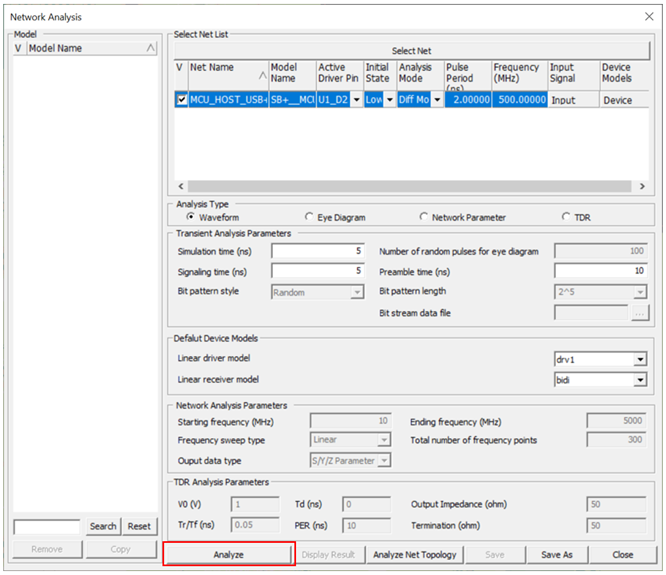This screenshot has width=666, height=575.
Task: Open the Initial State Low dropdown
Action: [x=389, y=100]
